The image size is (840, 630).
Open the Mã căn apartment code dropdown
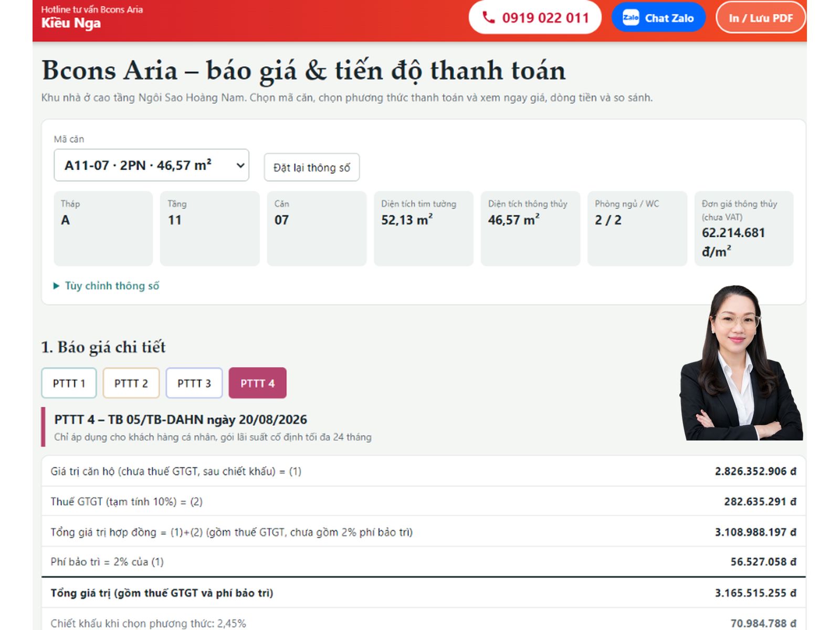click(151, 165)
